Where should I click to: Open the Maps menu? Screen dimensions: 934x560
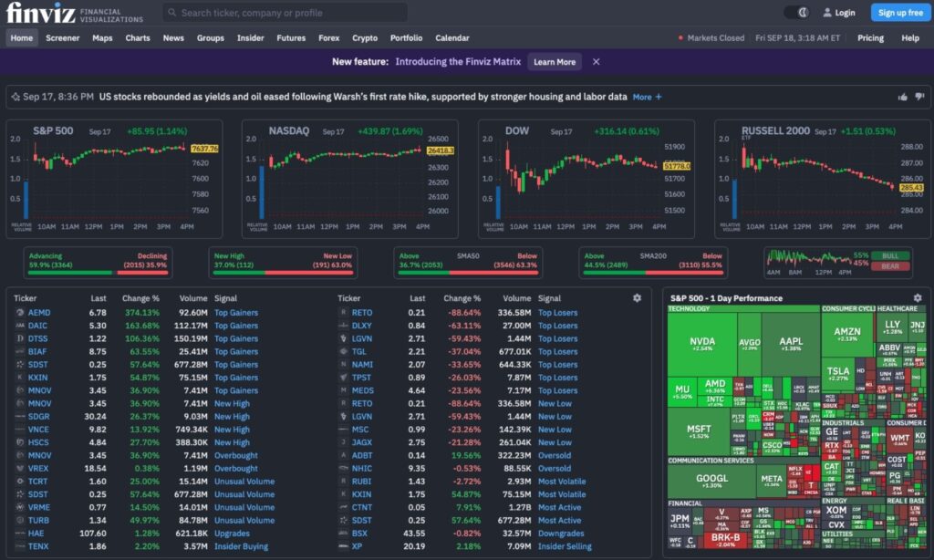pos(102,37)
